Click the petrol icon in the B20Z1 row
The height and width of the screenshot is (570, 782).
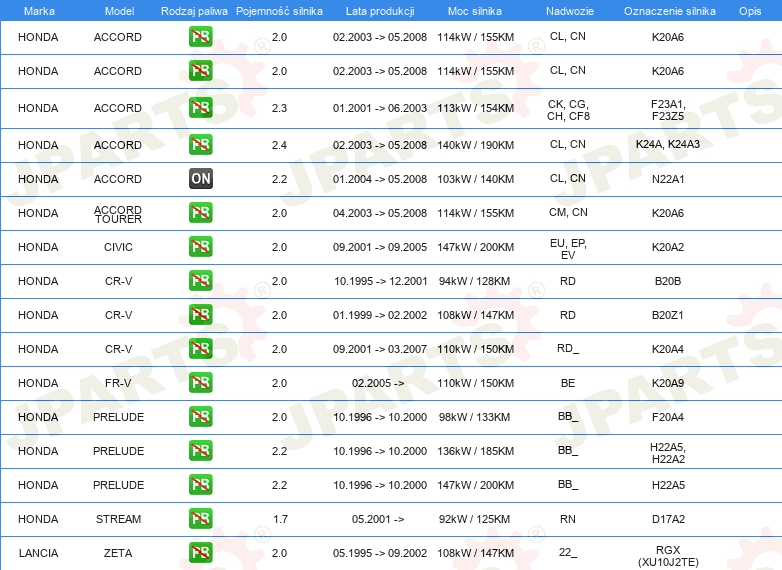pyautogui.click(x=200, y=314)
